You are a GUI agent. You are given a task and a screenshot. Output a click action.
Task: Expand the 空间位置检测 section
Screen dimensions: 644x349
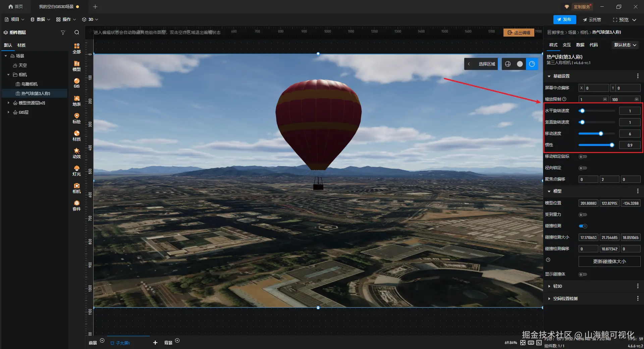pyautogui.click(x=549, y=298)
